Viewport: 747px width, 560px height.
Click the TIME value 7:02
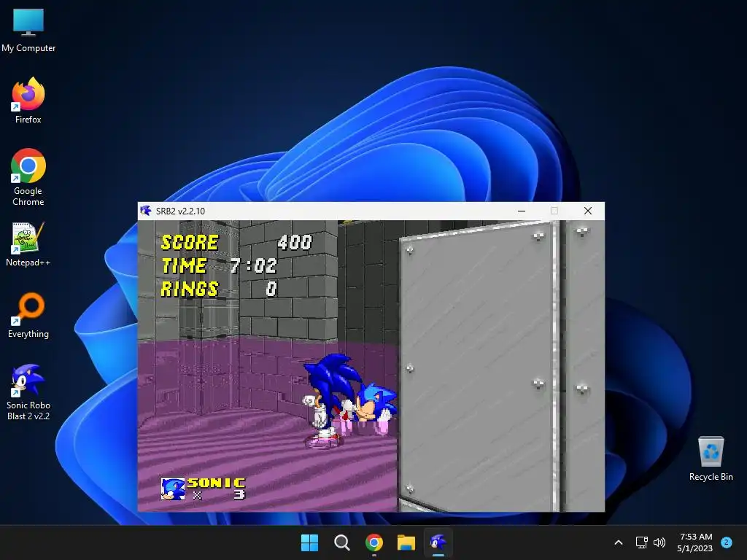click(x=253, y=265)
